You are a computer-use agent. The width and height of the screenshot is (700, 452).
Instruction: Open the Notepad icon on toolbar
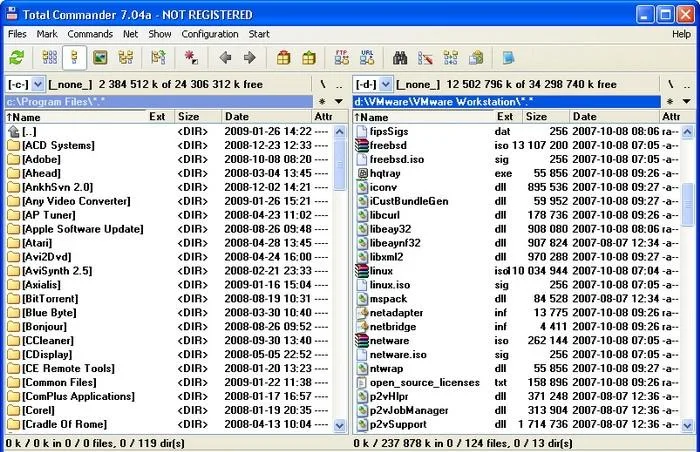click(508, 58)
